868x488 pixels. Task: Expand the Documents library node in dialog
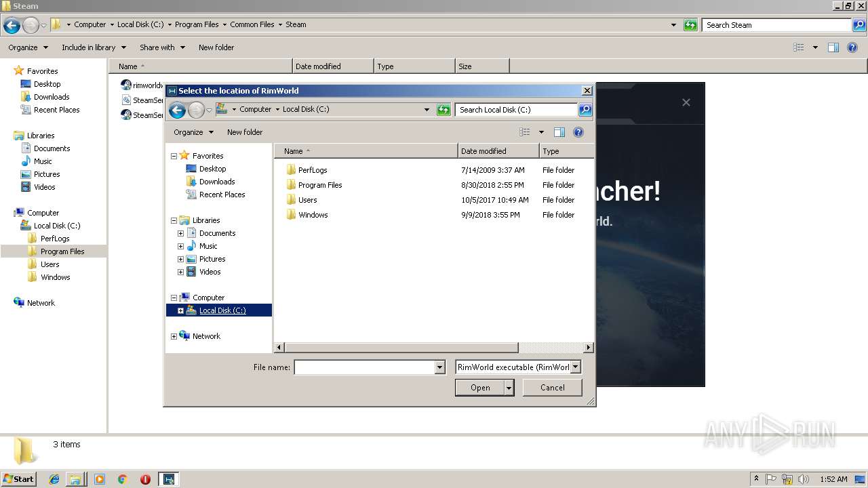tap(180, 233)
